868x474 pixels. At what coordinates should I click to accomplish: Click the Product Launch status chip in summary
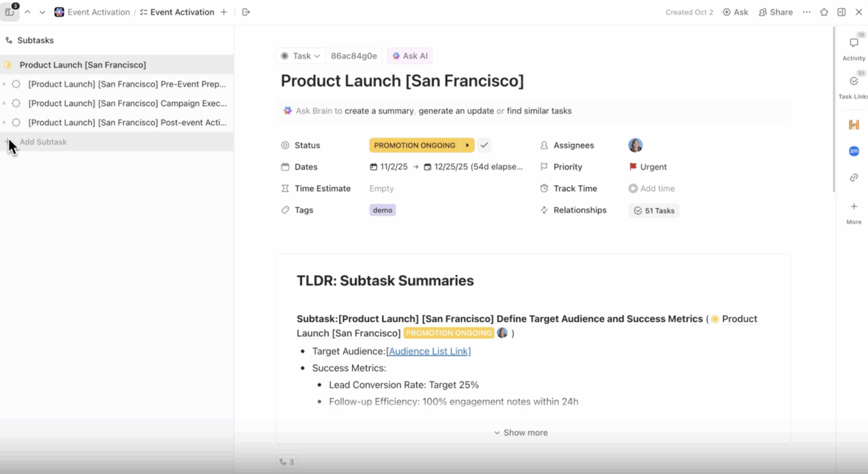449,333
